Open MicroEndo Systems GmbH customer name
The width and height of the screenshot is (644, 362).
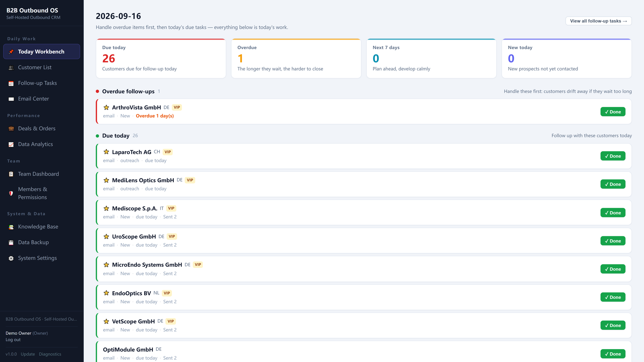(x=147, y=265)
